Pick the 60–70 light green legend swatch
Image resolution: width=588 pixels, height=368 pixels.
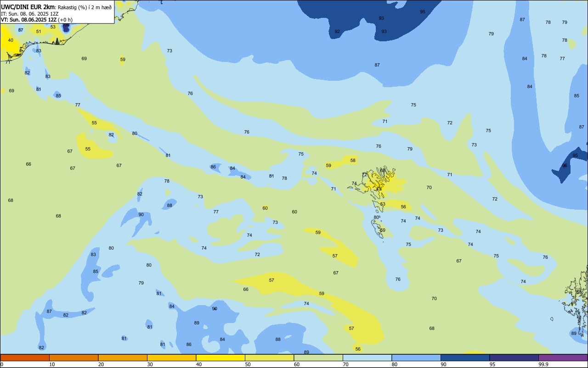[318, 357]
